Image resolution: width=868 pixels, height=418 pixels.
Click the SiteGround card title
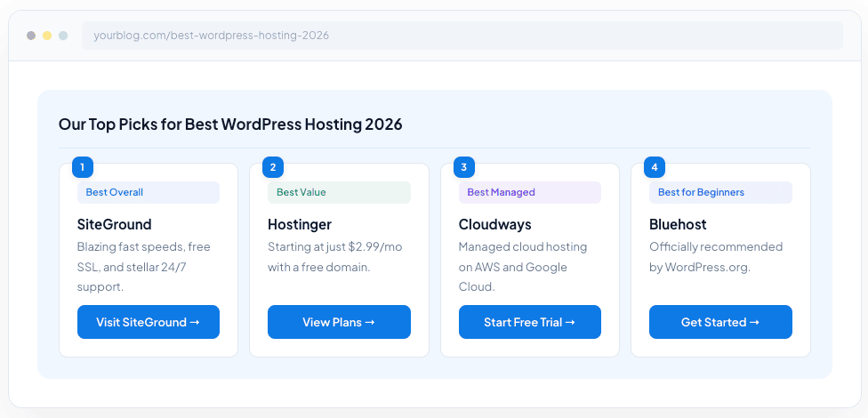pyautogui.click(x=115, y=224)
